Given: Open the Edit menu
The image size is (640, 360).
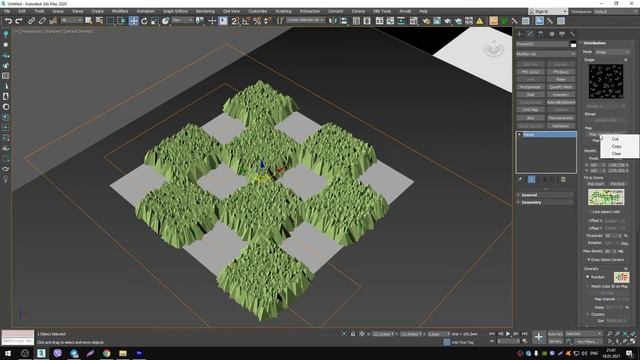Looking at the screenshot, I should (x=22, y=11).
